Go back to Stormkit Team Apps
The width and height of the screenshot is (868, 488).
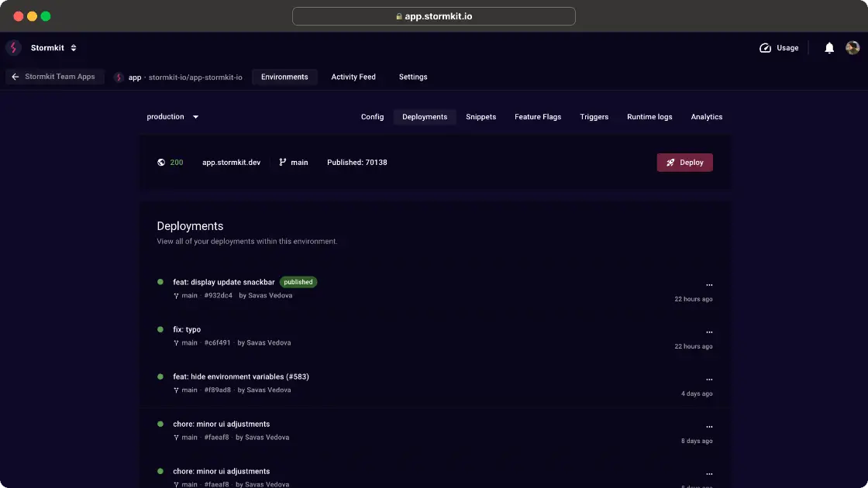point(54,77)
